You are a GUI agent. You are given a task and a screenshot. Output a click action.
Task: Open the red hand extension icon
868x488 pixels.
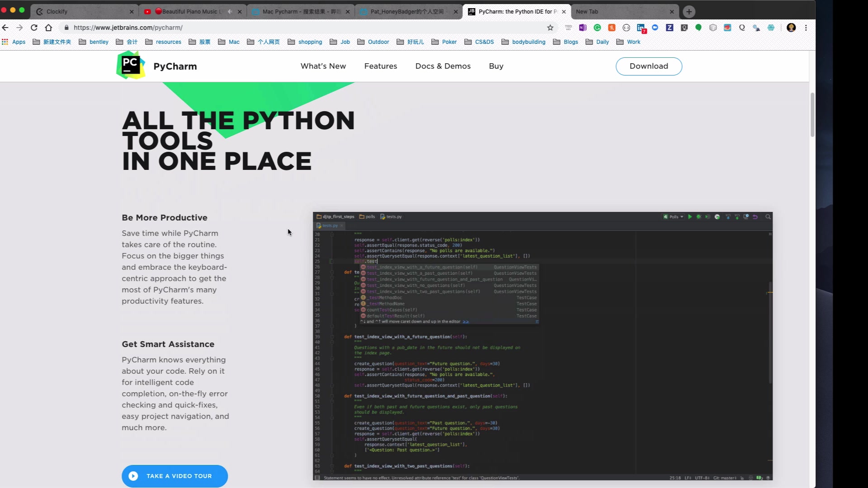727,28
